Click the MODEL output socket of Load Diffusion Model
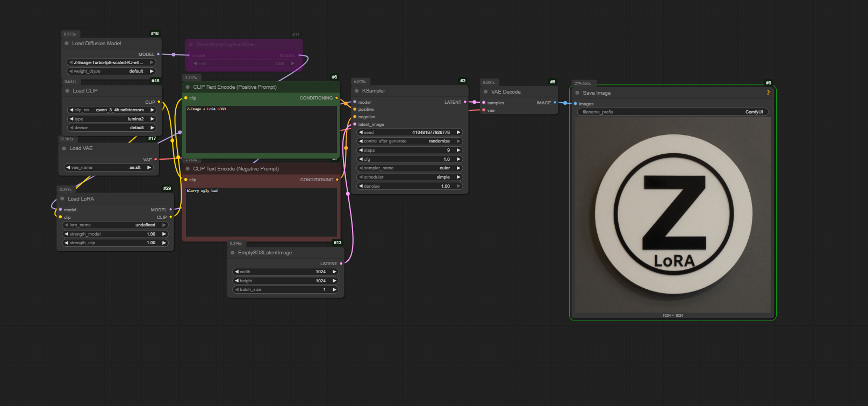This screenshot has height=406, width=868. tap(158, 54)
